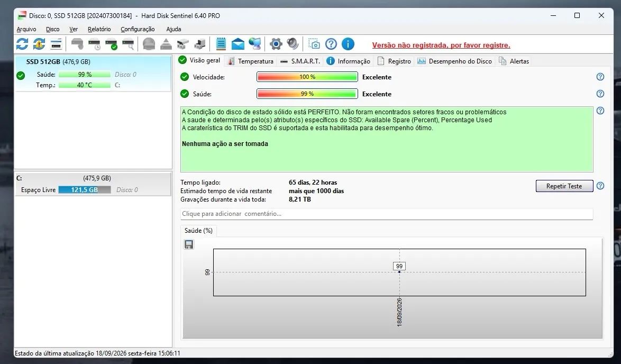The height and width of the screenshot is (364, 621).
Task: Click the camera screenshot toolbar icon
Action: pos(314,44)
